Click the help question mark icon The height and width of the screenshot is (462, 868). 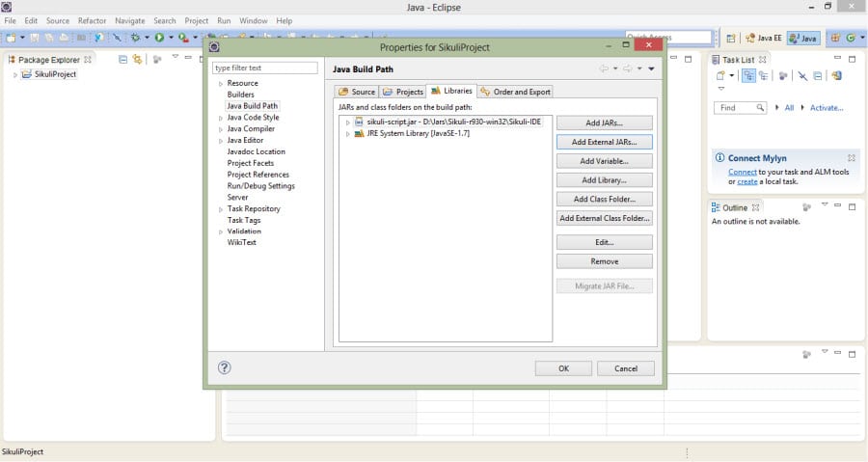coord(224,367)
